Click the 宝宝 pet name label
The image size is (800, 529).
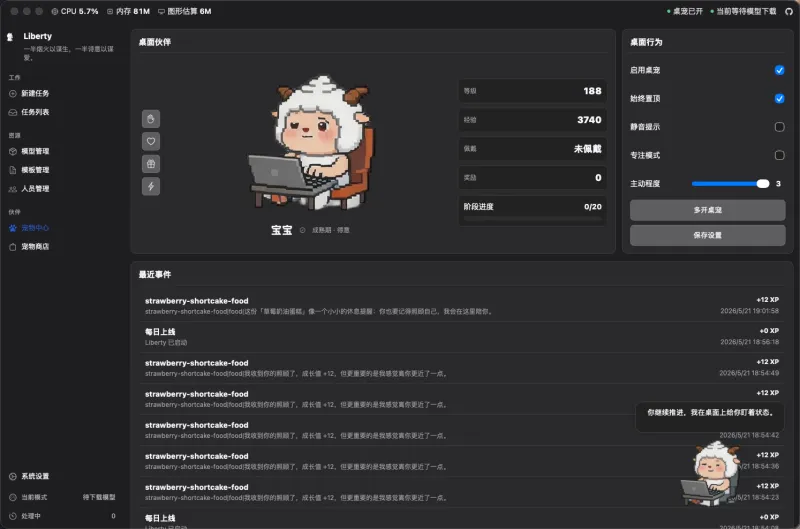click(x=282, y=231)
